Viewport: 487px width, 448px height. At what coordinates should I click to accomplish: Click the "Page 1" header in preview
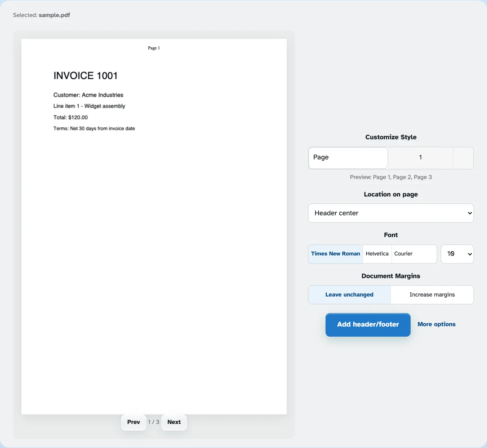pyautogui.click(x=154, y=48)
